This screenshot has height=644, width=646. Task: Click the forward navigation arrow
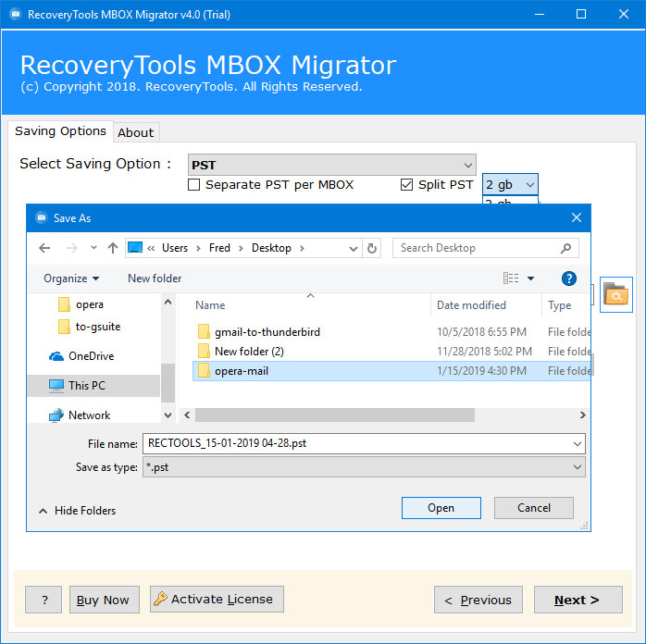pos(71,248)
